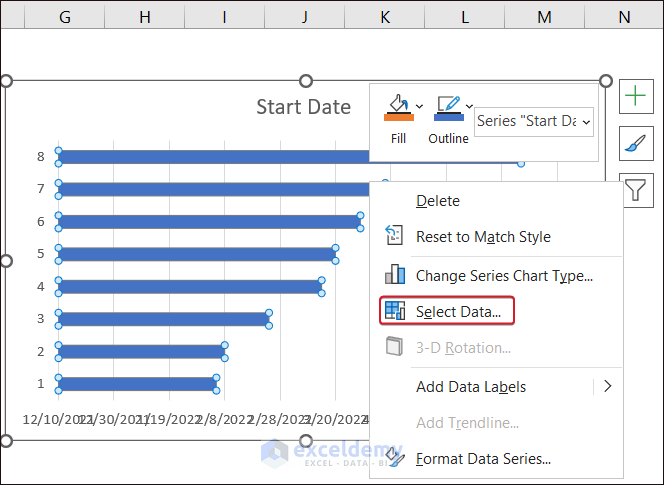Select column N header

point(624,17)
